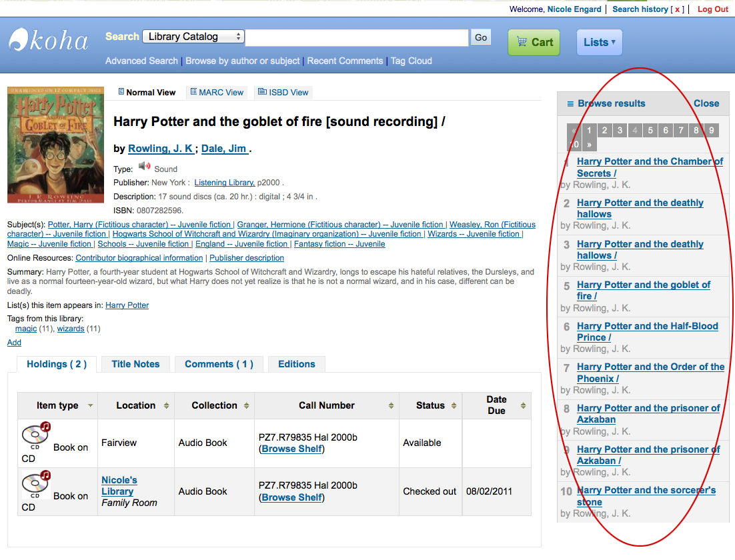Click the Koha logo

tap(49, 41)
